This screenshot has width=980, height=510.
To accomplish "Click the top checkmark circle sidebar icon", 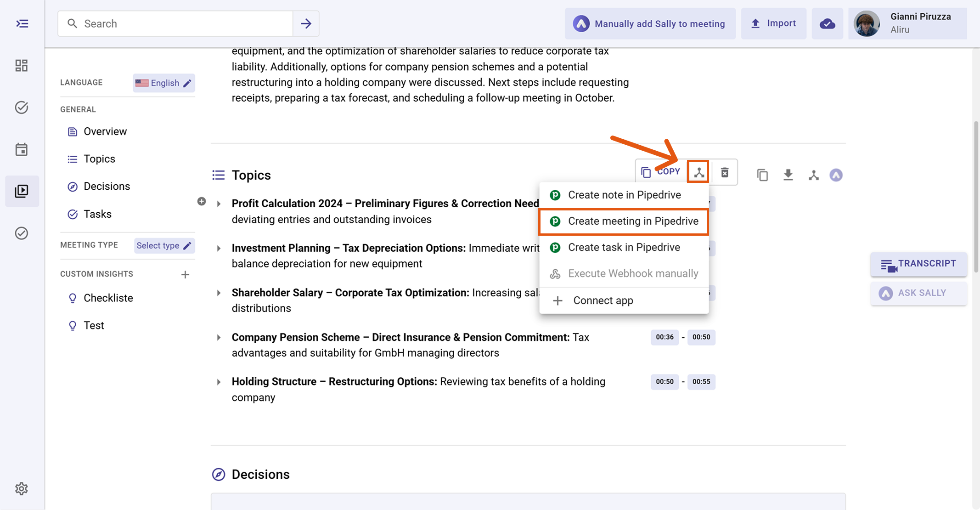I will click(x=22, y=108).
